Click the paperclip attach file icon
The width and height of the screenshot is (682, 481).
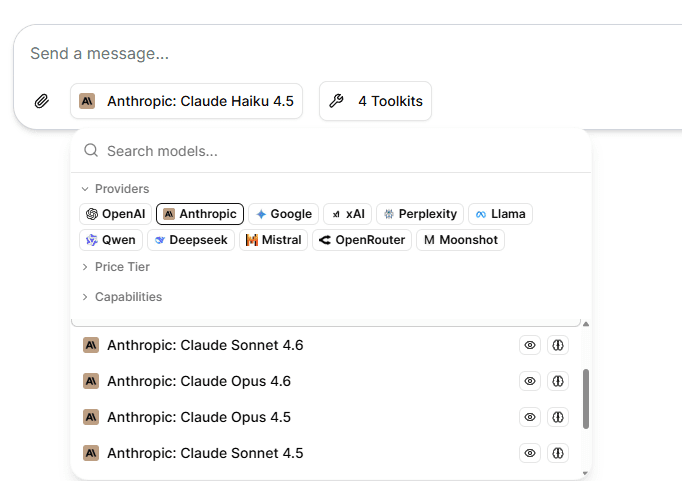click(x=42, y=101)
